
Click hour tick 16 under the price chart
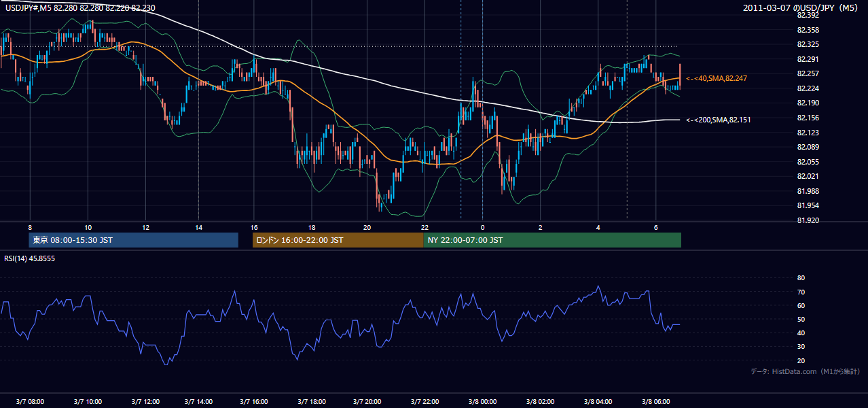click(x=254, y=227)
